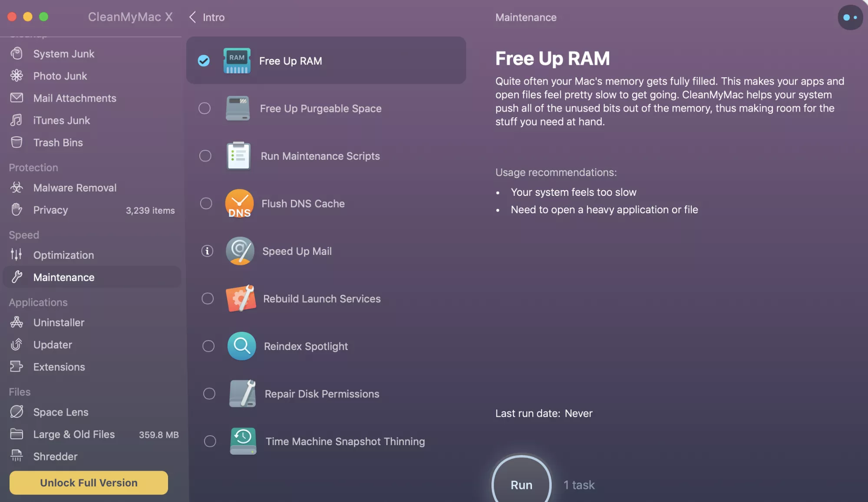Click the Reindex Spotlight magnifier icon

(x=242, y=346)
